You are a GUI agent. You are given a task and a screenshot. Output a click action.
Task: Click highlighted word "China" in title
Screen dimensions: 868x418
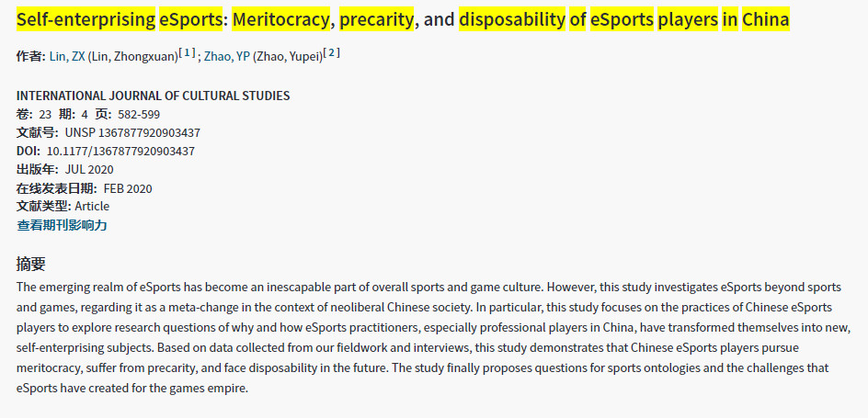pyautogui.click(x=765, y=19)
